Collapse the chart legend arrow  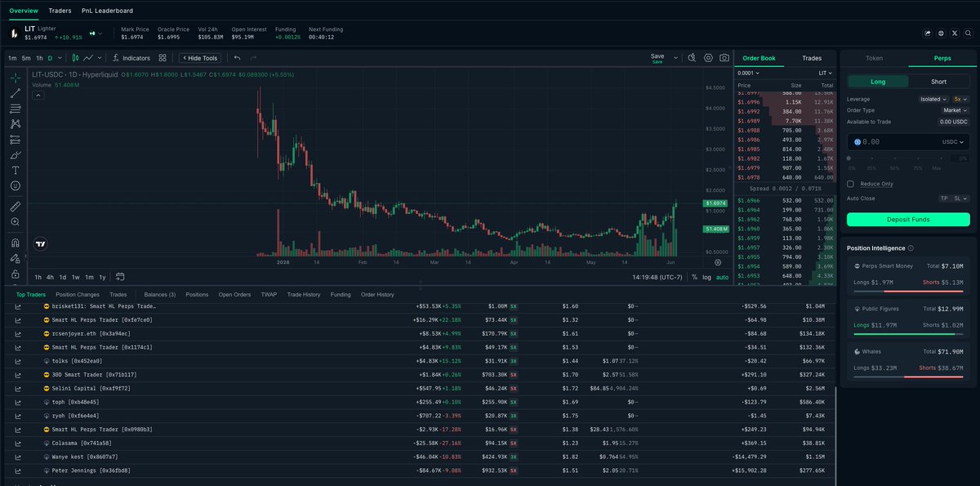[x=38, y=95]
